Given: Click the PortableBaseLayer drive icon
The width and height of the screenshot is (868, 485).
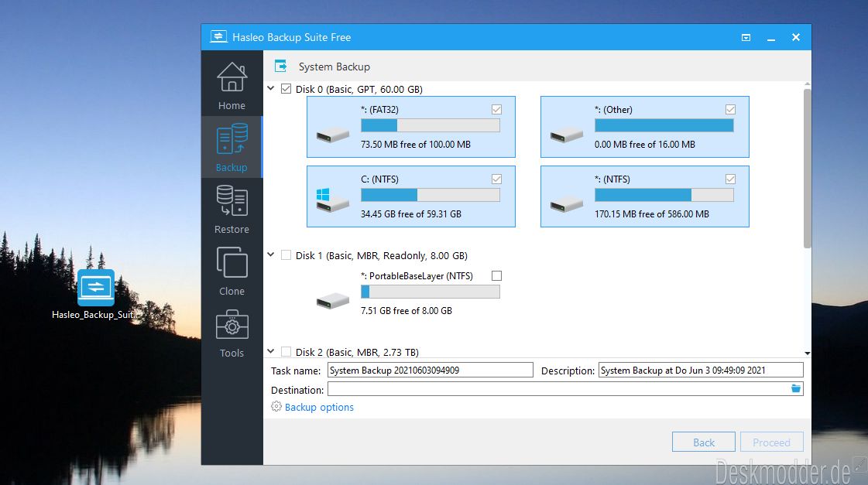Looking at the screenshot, I should pos(333,301).
